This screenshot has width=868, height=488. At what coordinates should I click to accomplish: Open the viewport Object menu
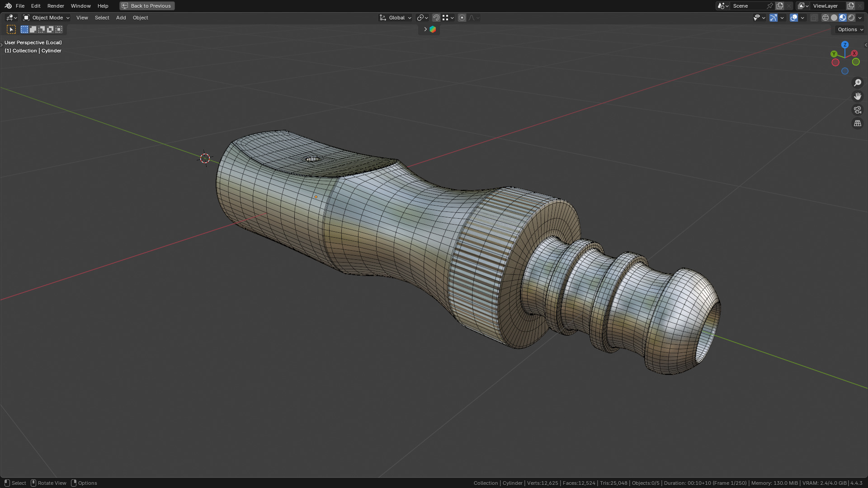[x=140, y=18]
